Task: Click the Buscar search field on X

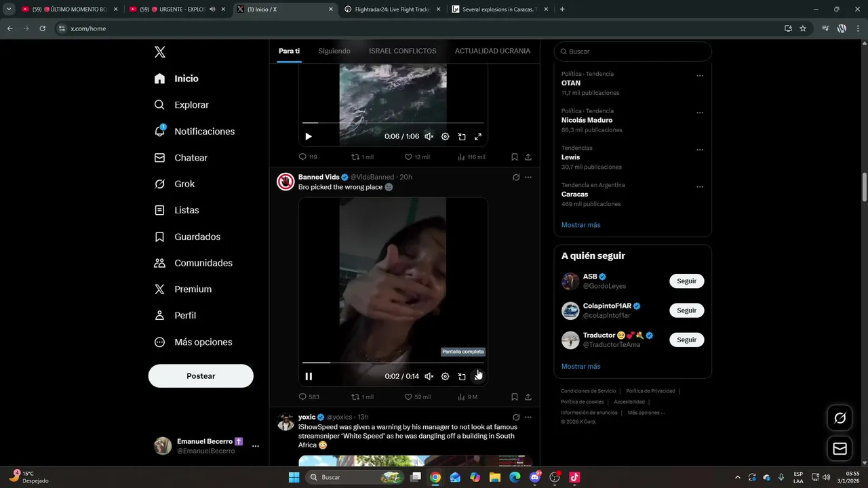Action: point(633,52)
